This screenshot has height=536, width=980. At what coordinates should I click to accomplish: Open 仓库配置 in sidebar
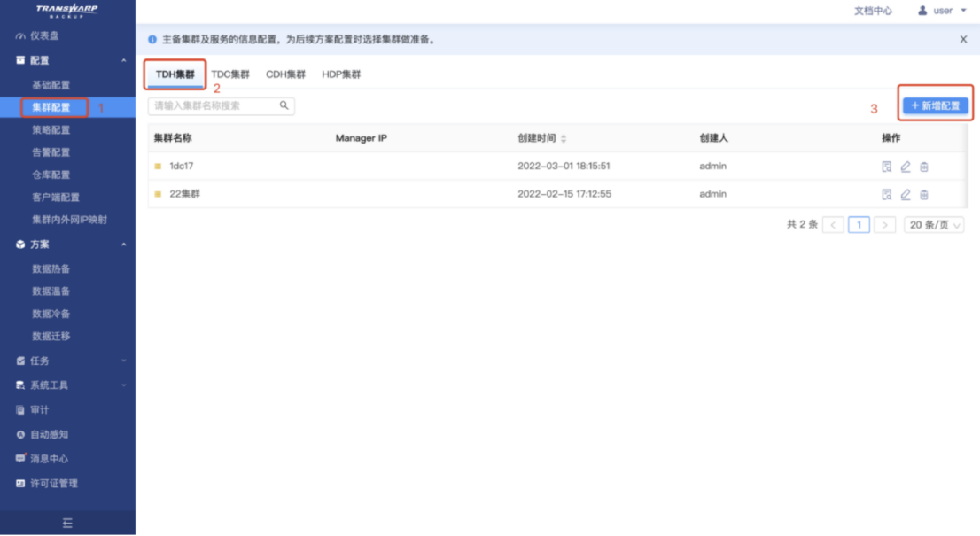coord(51,175)
